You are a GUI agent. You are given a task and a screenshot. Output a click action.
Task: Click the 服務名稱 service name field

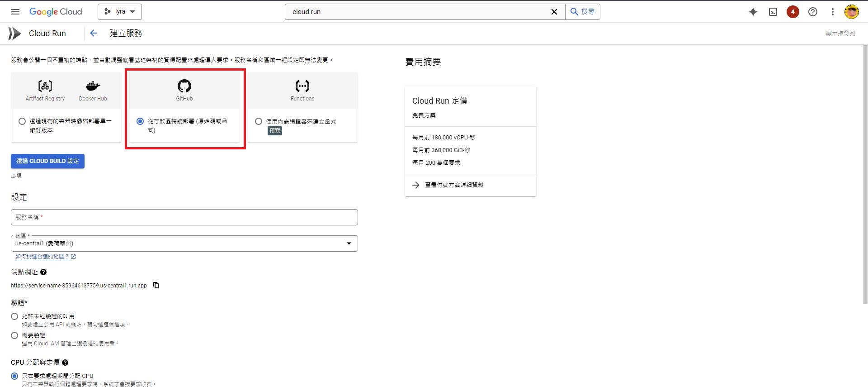tap(184, 217)
